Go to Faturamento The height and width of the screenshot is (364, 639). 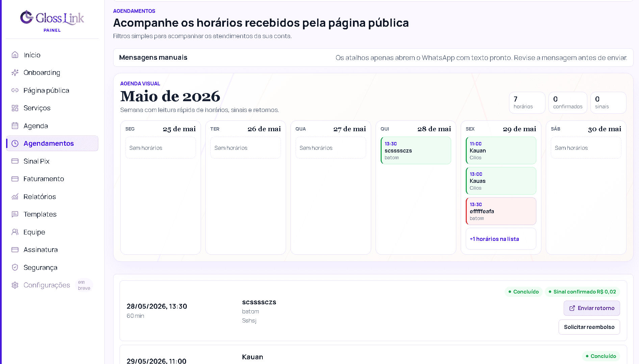(x=52, y=179)
